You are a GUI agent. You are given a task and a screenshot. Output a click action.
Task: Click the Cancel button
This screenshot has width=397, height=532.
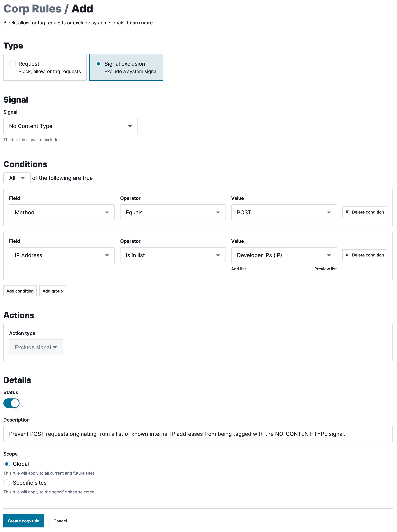(x=60, y=521)
